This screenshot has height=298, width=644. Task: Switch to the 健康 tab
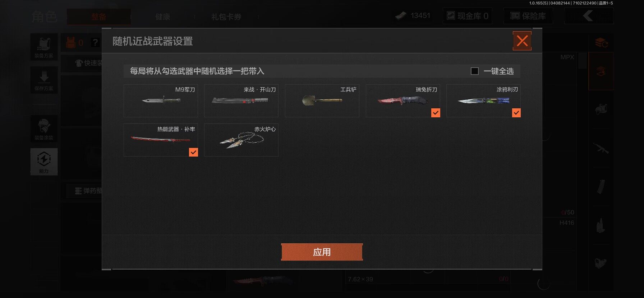pos(163,17)
